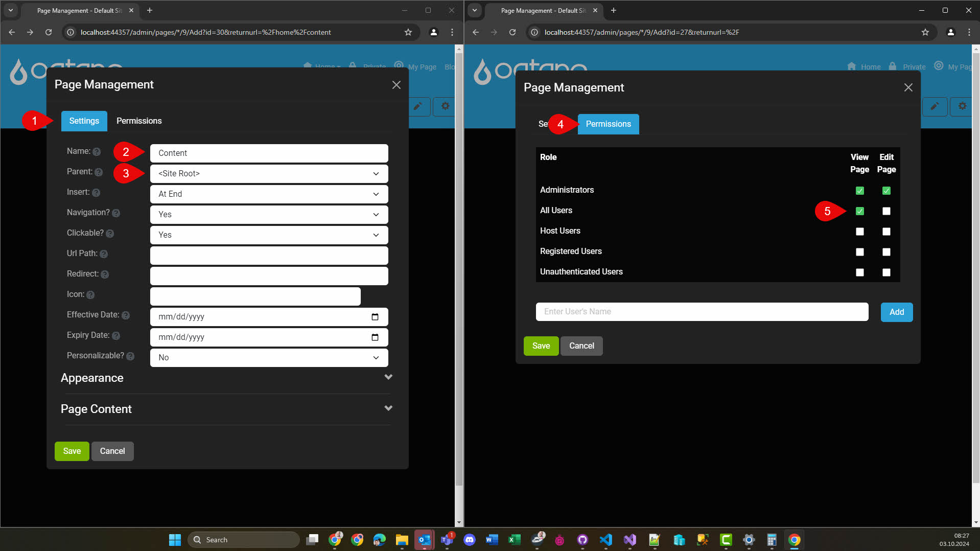Bookmark page with star in left browser
The image size is (980, 551).
click(408, 32)
